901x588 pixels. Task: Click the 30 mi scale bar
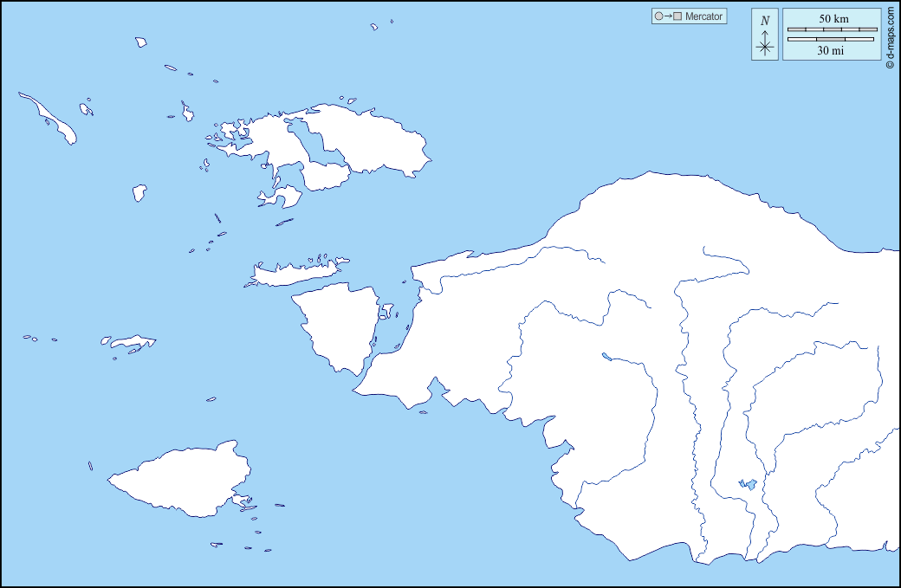[x=831, y=39]
